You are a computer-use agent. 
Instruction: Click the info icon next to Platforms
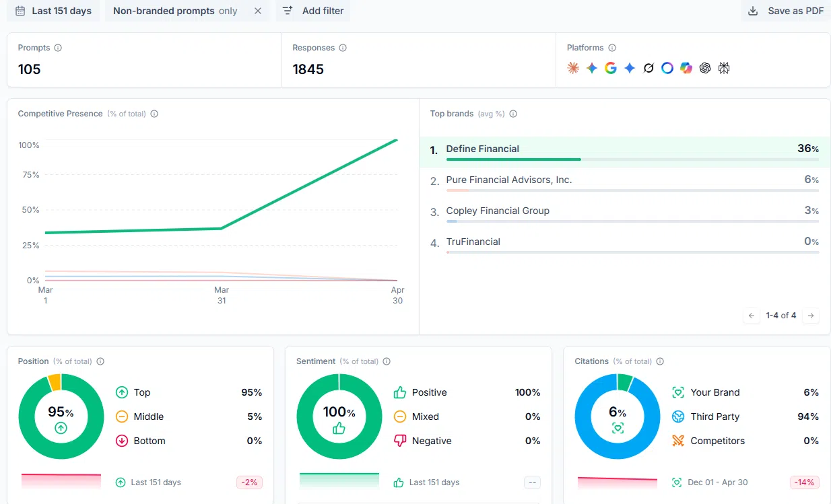point(612,48)
